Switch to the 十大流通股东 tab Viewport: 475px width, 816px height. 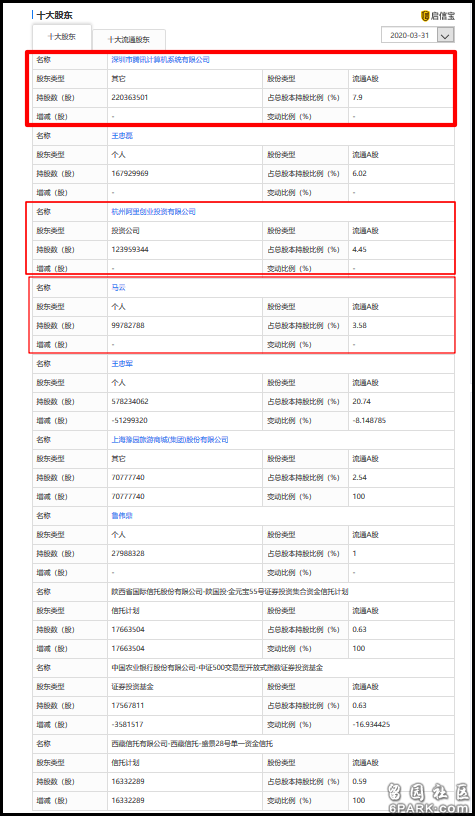click(129, 40)
